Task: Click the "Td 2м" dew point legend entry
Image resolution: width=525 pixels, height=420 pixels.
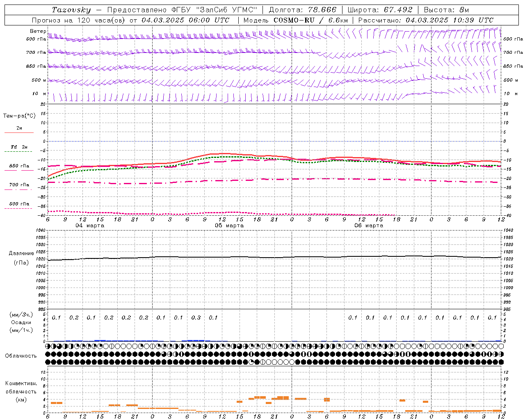Action: pos(19,147)
